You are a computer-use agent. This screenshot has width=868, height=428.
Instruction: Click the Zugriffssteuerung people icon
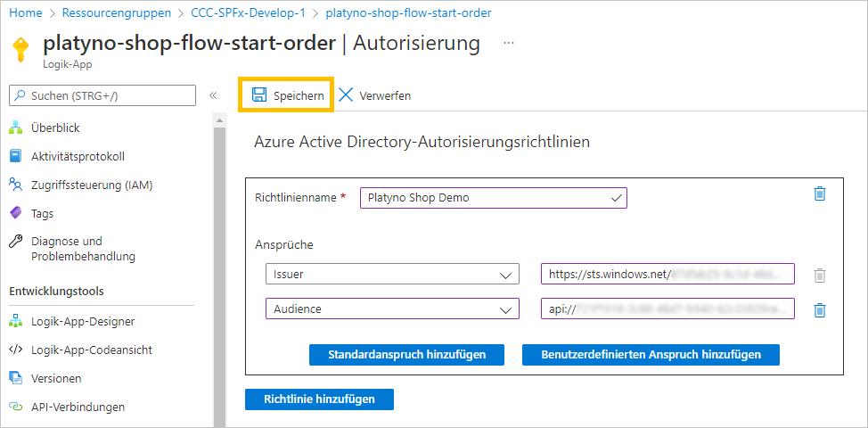(16, 185)
